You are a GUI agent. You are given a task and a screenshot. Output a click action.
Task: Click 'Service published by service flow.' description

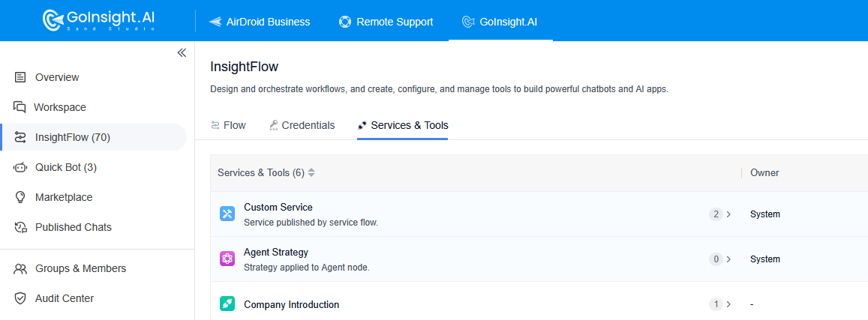(x=311, y=223)
